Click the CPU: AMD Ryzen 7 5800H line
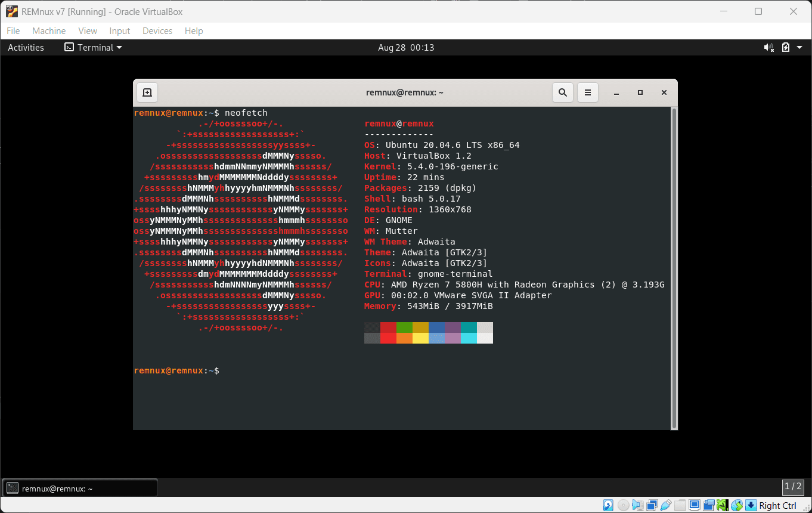Viewport: 812px width, 513px height. [x=515, y=285]
